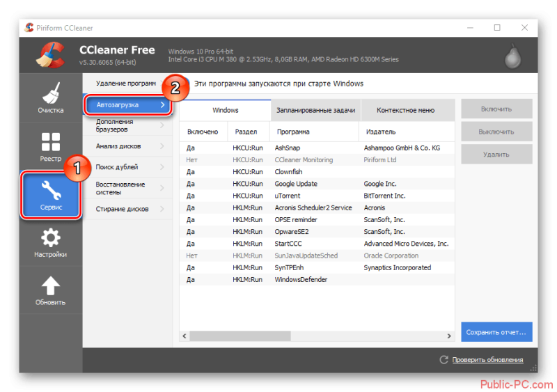Click Сохранить отчет button
The image size is (557, 392).
coord(496,332)
